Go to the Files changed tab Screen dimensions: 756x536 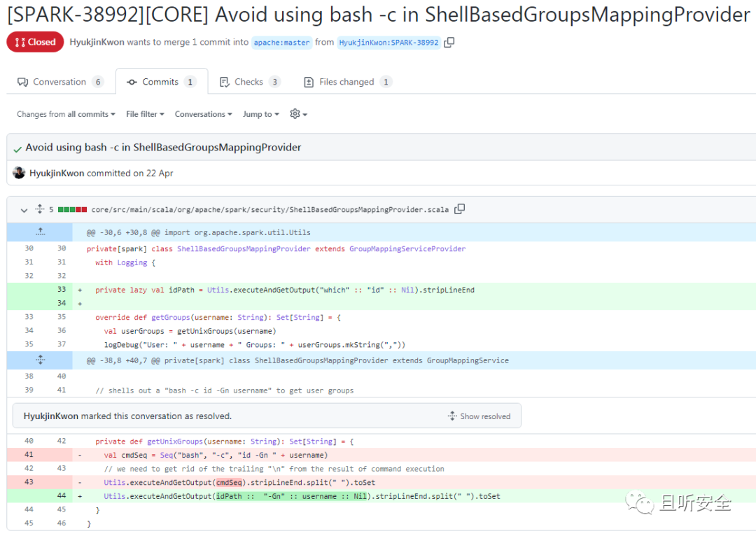(x=348, y=82)
